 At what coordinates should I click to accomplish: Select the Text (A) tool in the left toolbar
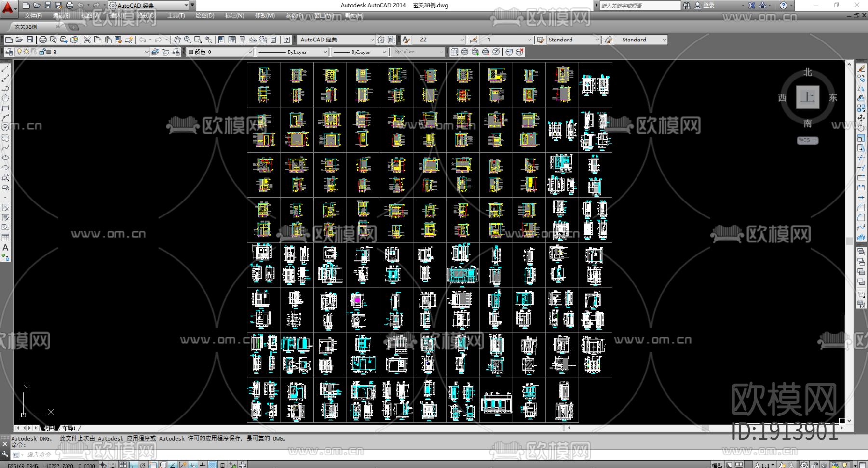[5, 247]
